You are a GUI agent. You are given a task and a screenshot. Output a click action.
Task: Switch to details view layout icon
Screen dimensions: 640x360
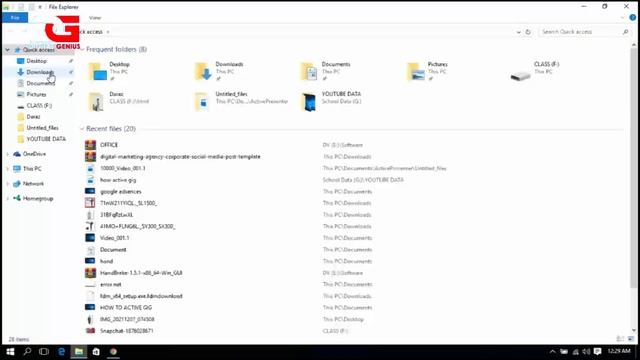[620, 339]
